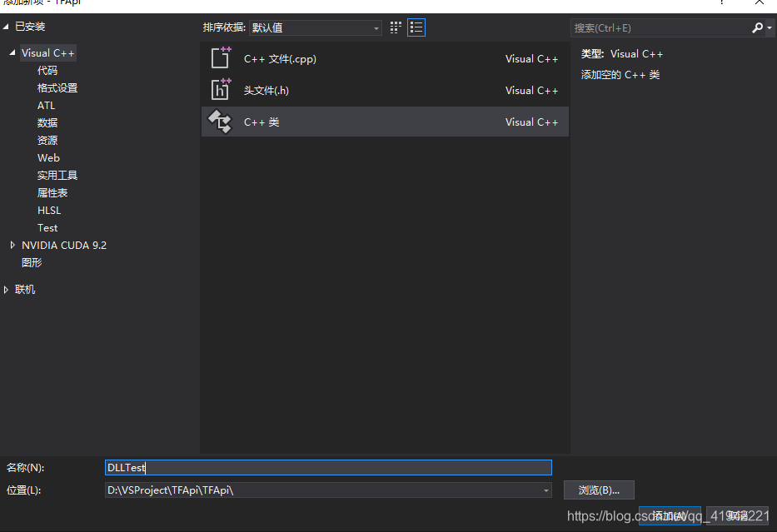
Task: Select the C++ 类 template icon
Action: [x=220, y=122]
